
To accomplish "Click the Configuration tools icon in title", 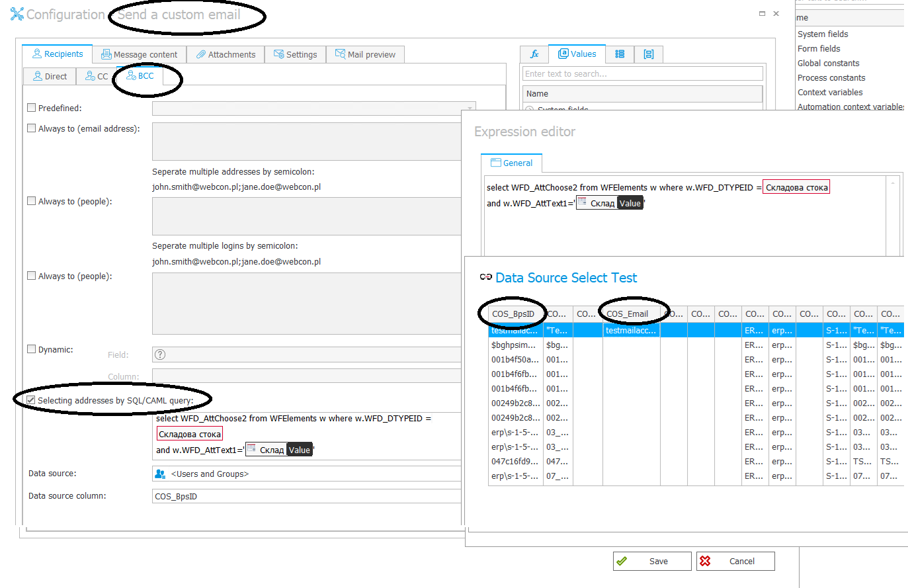I will click(x=17, y=14).
